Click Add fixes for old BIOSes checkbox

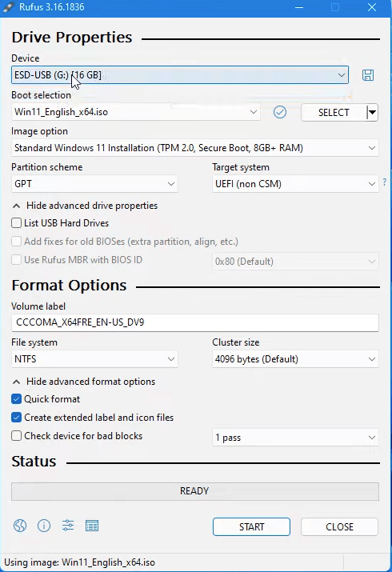[17, 242]
